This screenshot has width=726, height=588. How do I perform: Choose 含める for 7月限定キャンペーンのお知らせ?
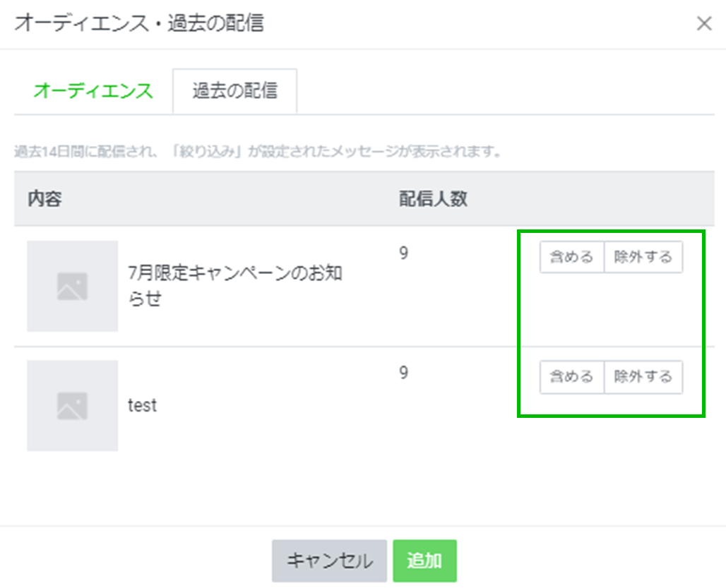coord(571,257)
